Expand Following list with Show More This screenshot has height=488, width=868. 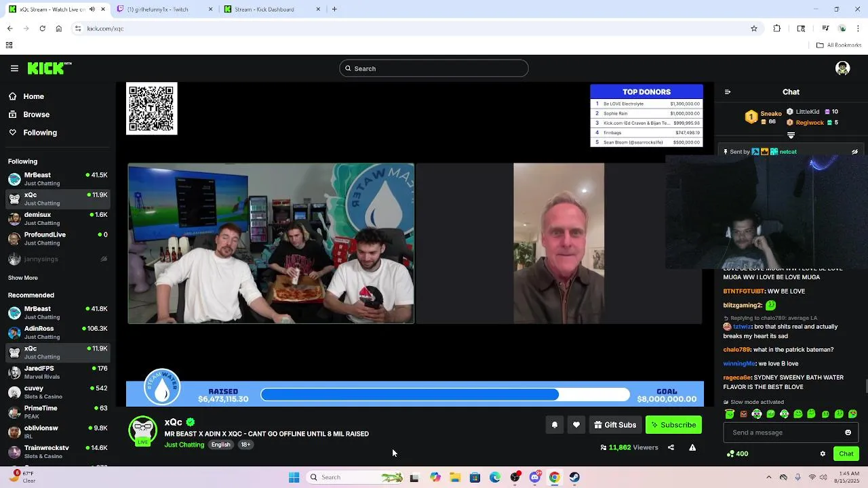point(23,278)
